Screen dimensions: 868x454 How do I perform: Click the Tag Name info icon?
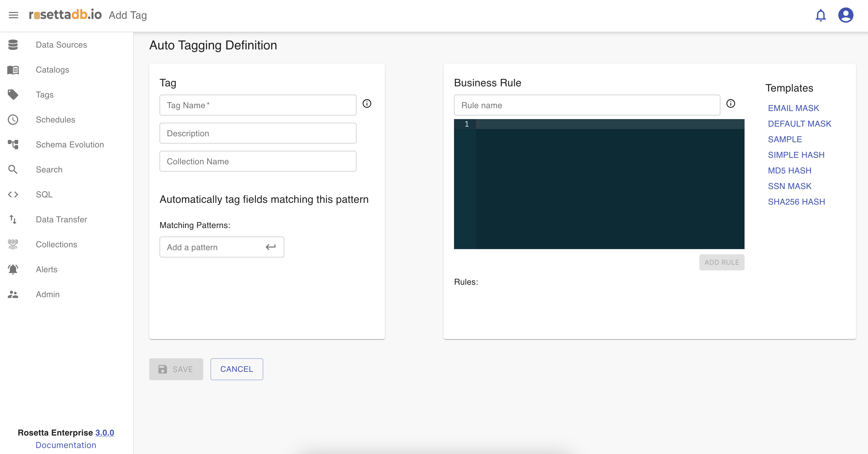click(367, 104)
